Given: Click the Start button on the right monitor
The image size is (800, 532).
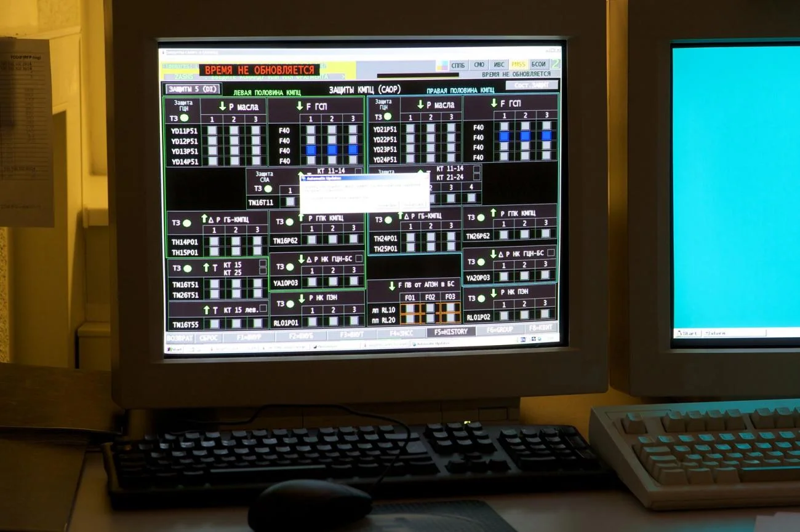Looking at the screenshot, I should coord(687,333).
